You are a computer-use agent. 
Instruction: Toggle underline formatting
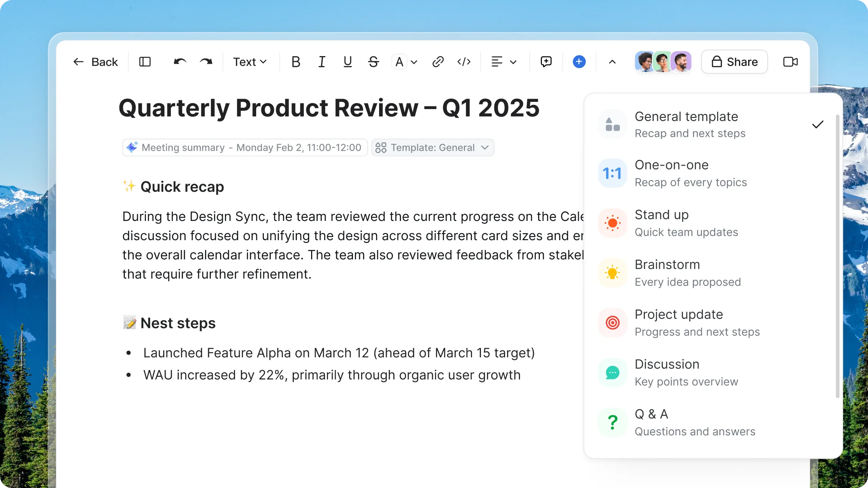(348, 62)
